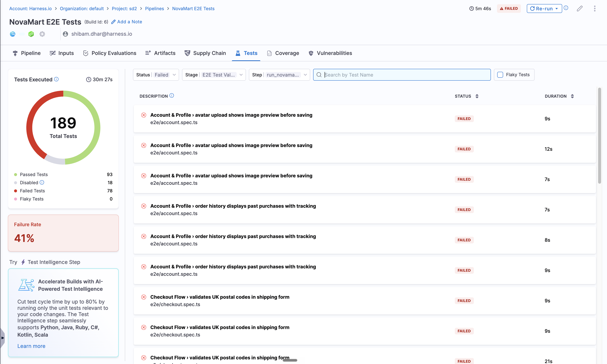The width and height of the screenshot is (607, 364).
Task: Open the Vulnerabilities tab
Action: (x=330, y=53)
